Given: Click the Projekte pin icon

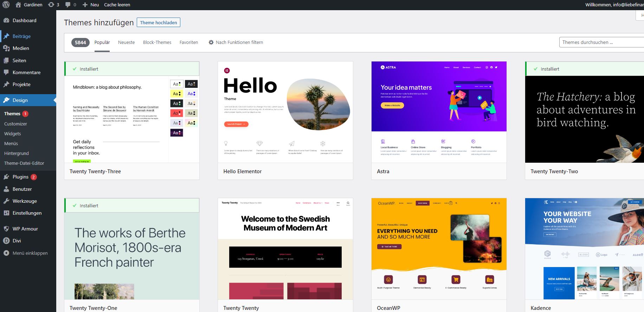Looking at the screenshot, I should (x=6, y=84).
